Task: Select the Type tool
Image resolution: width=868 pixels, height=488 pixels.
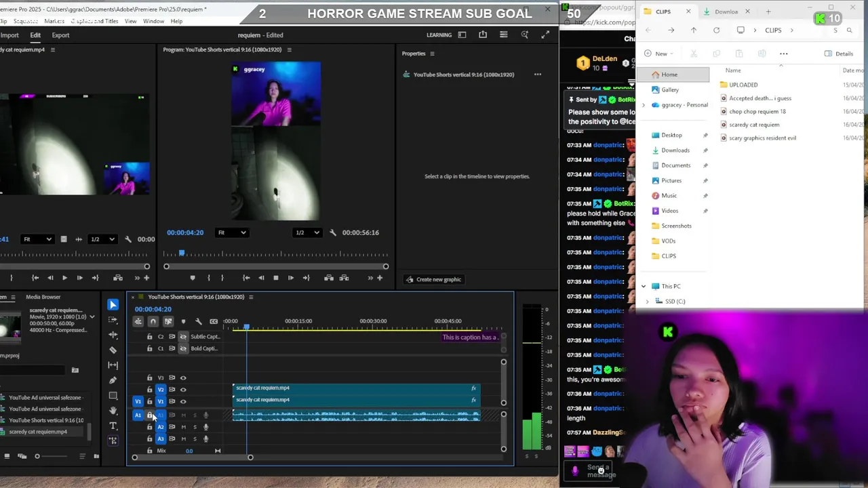Action: [113, 426]
